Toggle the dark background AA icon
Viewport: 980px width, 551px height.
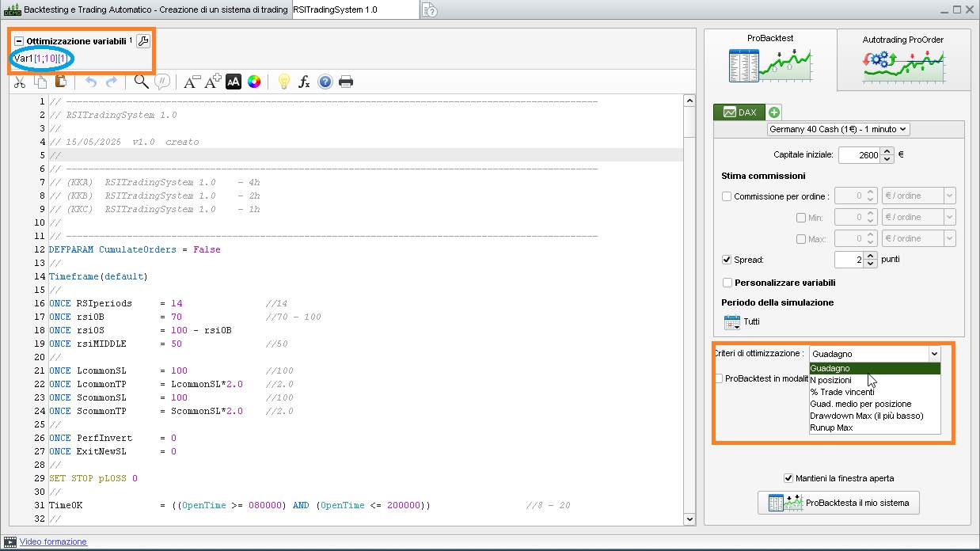tap(234, 82)
